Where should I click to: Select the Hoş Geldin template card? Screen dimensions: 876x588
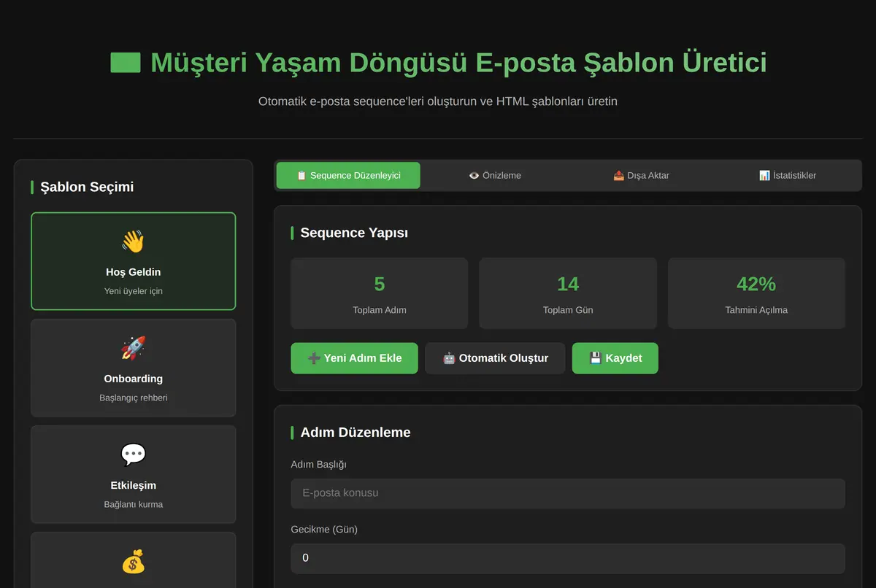[134, 261]
